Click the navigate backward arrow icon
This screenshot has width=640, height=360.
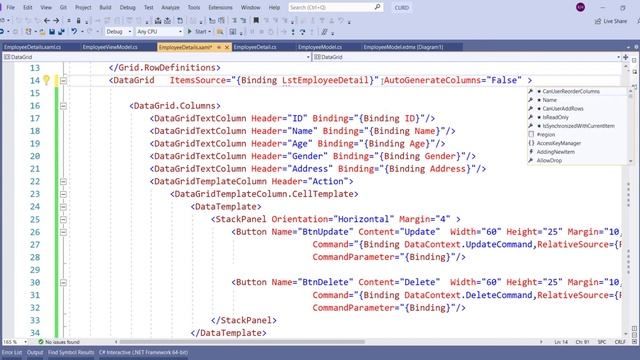coord(47,20)
